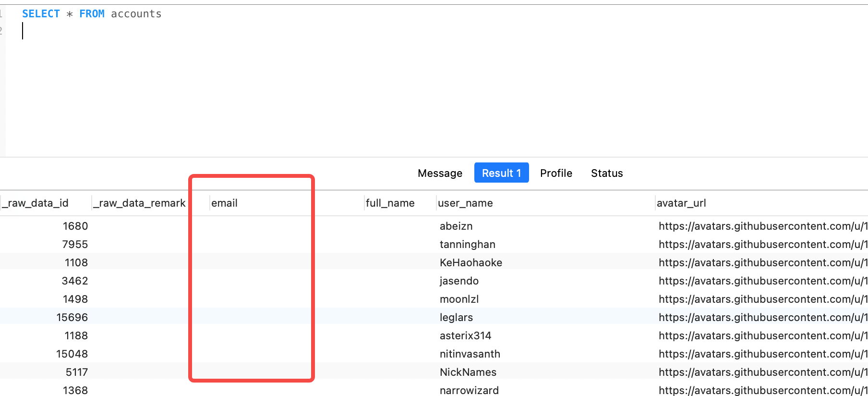Select the abeizn user_name cell
This screenshot has width=868, height=396.
pos(456,226)
